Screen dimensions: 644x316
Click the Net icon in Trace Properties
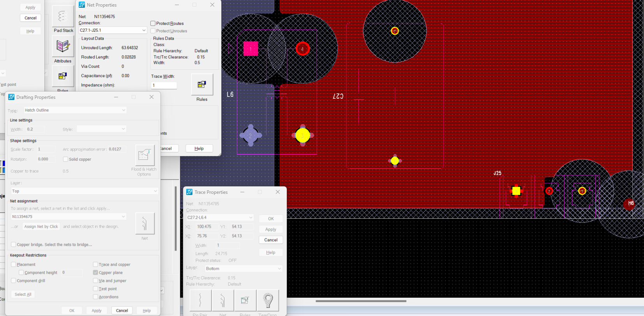(x=223, y=300)
